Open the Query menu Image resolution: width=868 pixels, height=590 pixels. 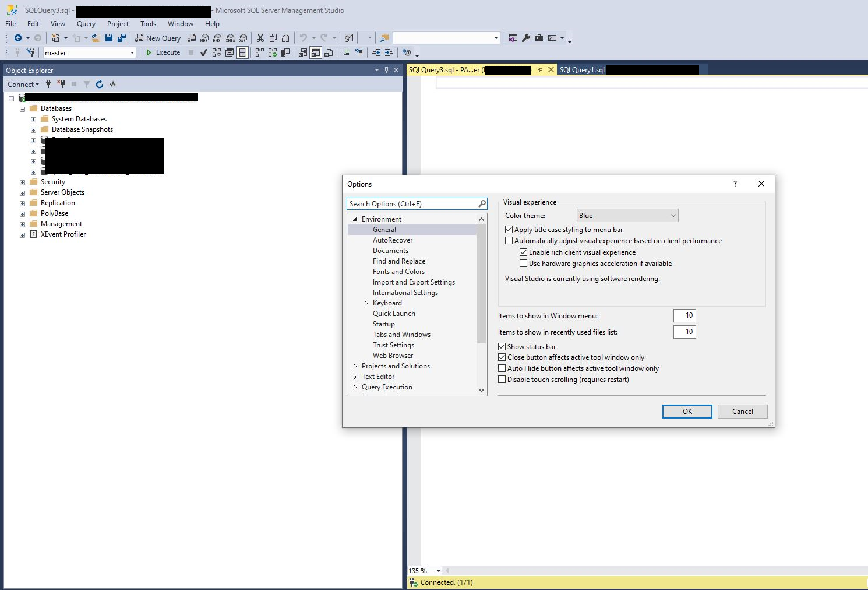[x=86, y=24]
